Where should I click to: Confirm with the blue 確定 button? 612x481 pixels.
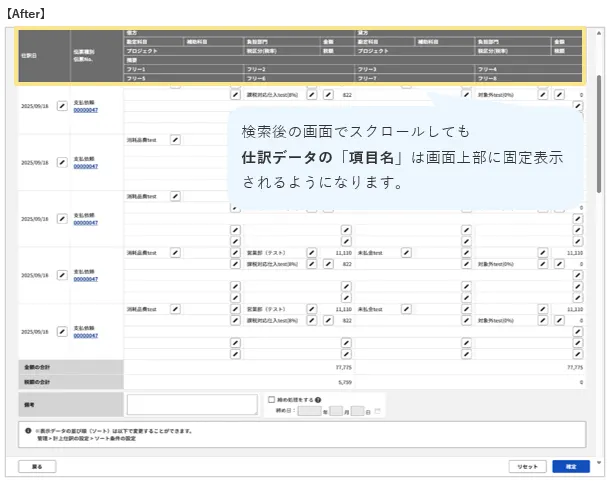point(571,466)
